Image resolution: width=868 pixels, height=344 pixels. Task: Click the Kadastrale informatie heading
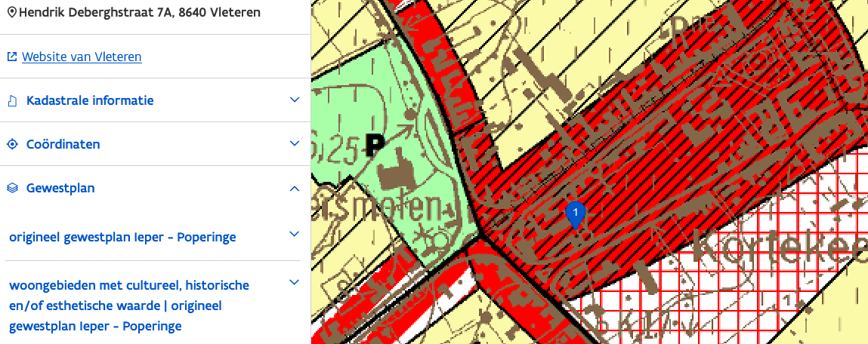click(x=90, y=100)
